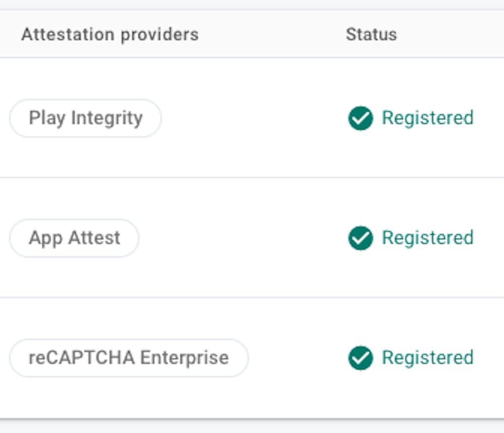Click the green checkmark icon for Play Integrity
504x433 pixels.
[x=360, y=118]
